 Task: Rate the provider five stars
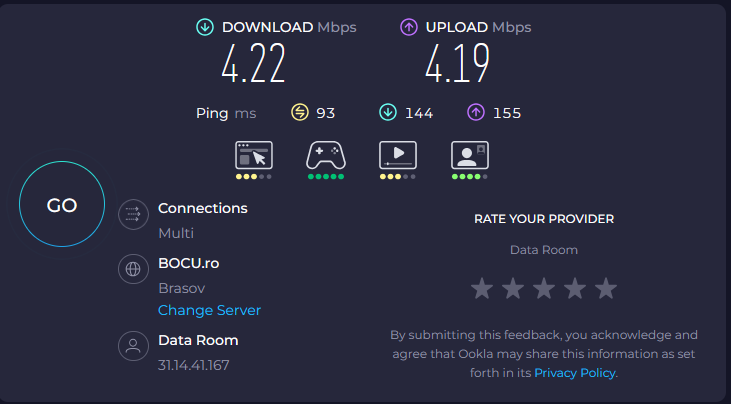[x=606, y=289]
